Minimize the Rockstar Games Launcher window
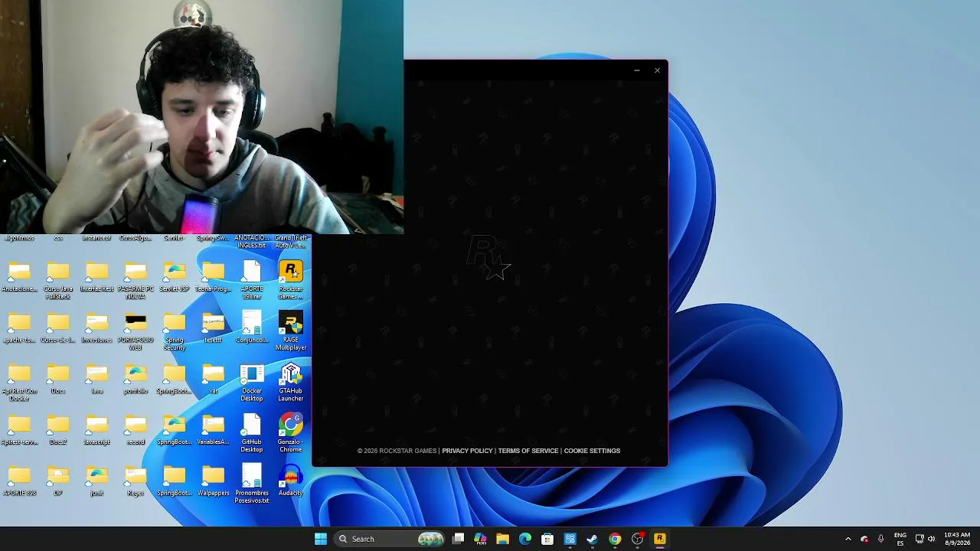This screenshot has width=980, height=551. click(x=636, y=70)
